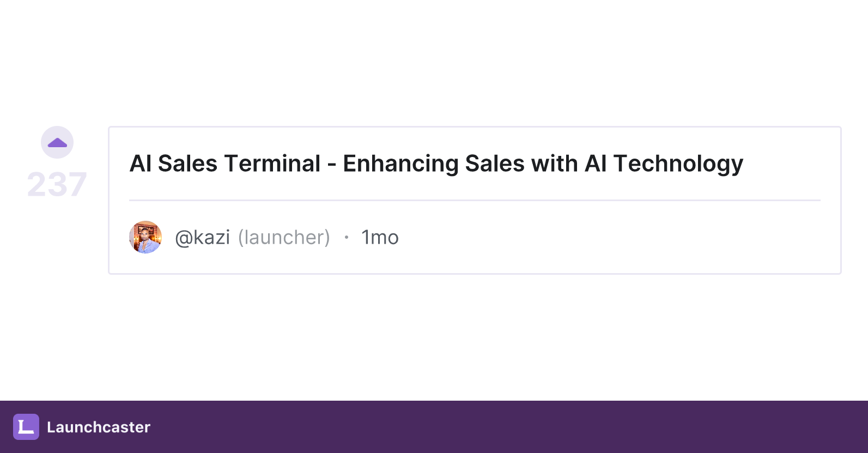Screen dimensions: 868x453
Task: Select the 1mo timestamp
Action: click(380, 238)
